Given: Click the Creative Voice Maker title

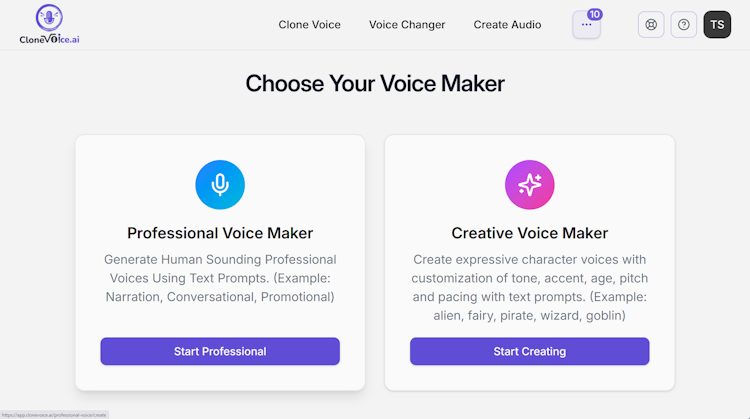Looking at the screenshot, I should (530, 233).
